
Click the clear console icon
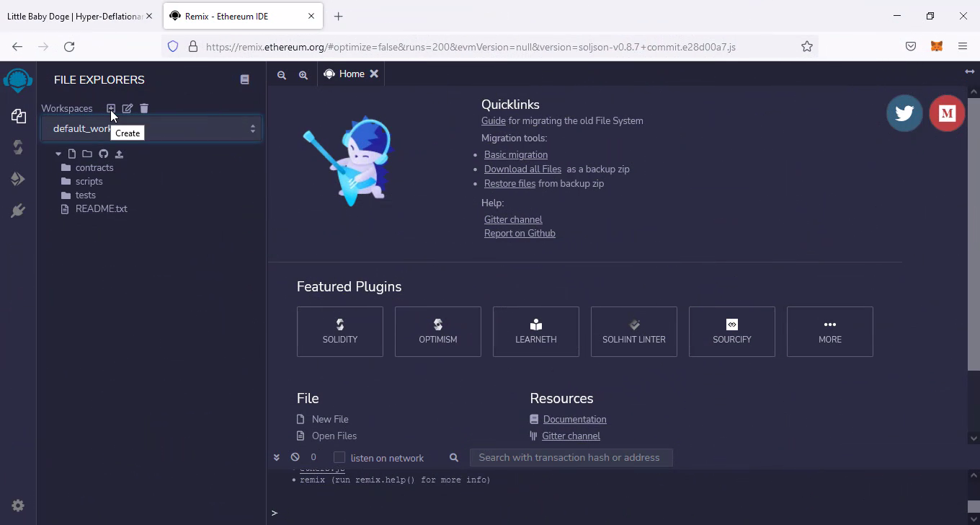[295, 457]
